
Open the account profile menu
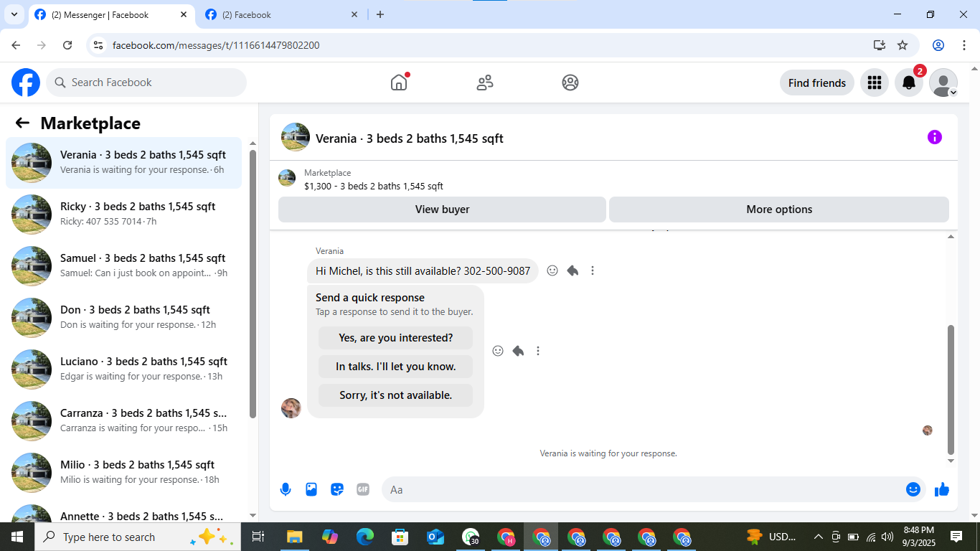pos(943,83)
